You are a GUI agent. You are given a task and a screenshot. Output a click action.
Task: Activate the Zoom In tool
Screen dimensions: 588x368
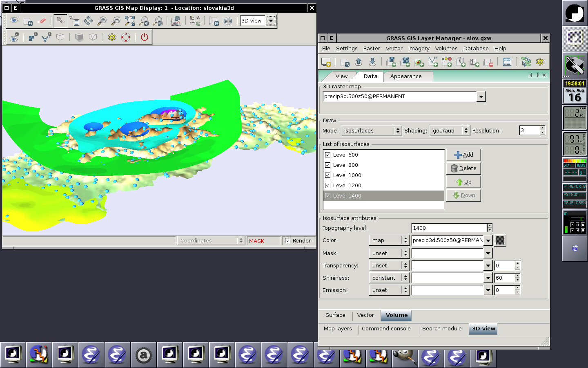point(103,21)
